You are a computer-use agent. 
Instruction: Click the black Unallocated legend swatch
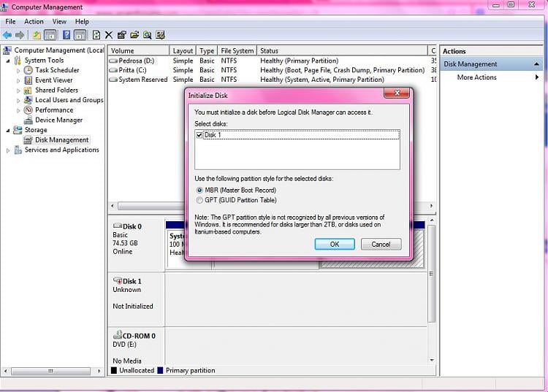click(114, 370)
